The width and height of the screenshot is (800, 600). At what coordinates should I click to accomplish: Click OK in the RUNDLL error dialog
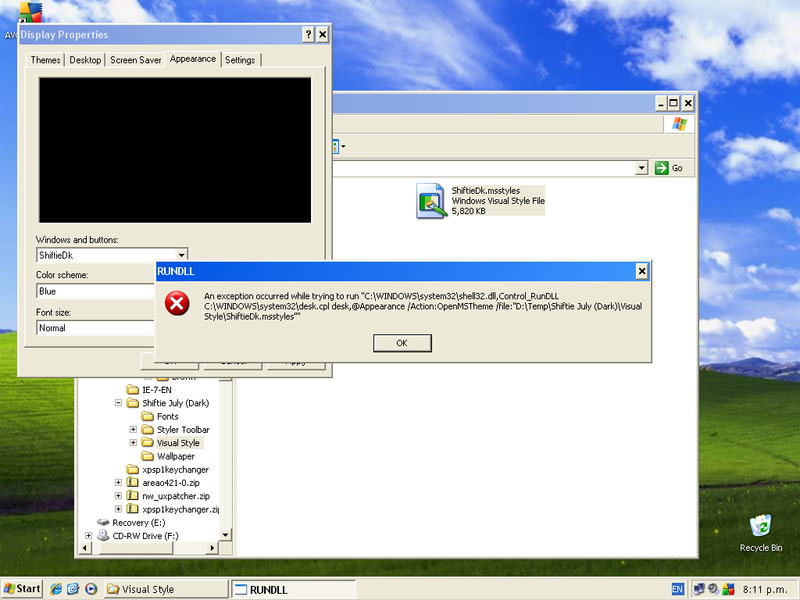click(x=402, y=343)
